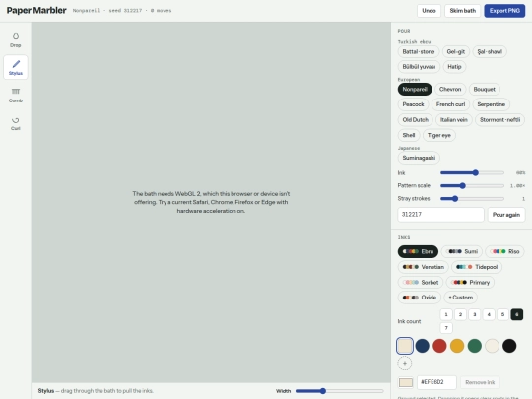
Task: Pick the Suminagashi pattern
Action: coord(419,158)
